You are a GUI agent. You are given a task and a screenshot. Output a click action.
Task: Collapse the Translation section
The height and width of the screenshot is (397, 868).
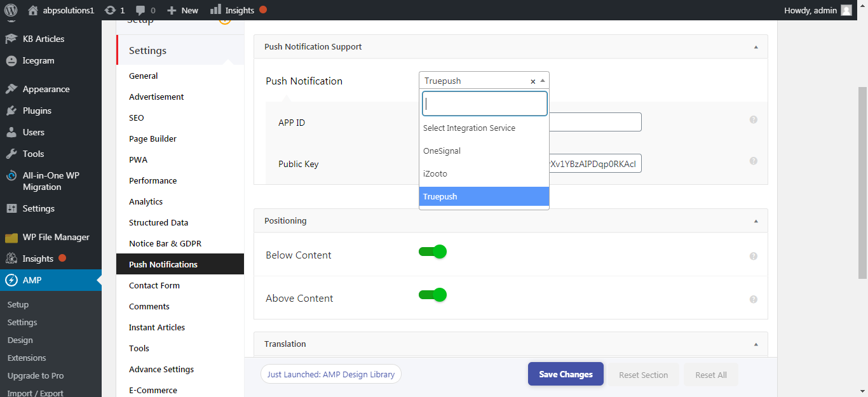(x=756, y=344)
